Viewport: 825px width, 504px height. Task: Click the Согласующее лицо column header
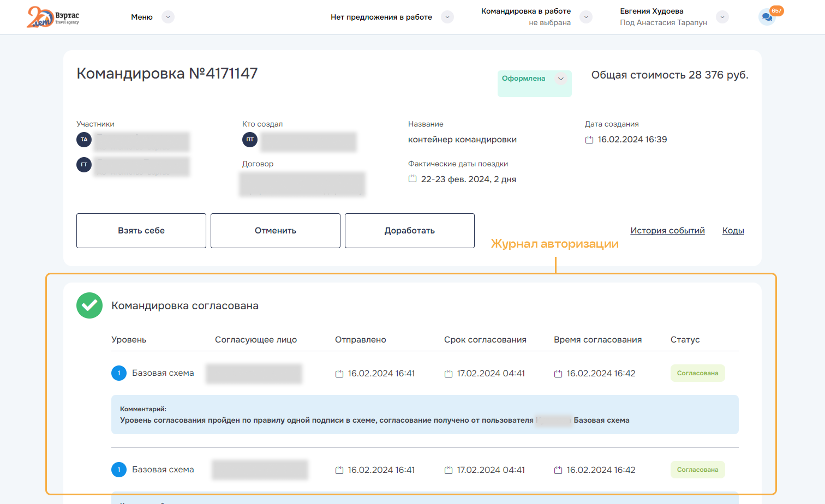[256, 340]
